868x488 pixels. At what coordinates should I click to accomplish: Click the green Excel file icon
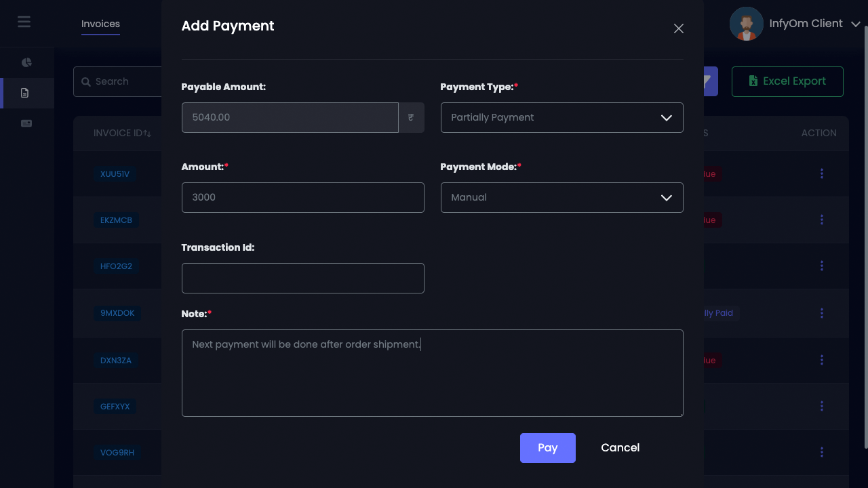[753, 81]
